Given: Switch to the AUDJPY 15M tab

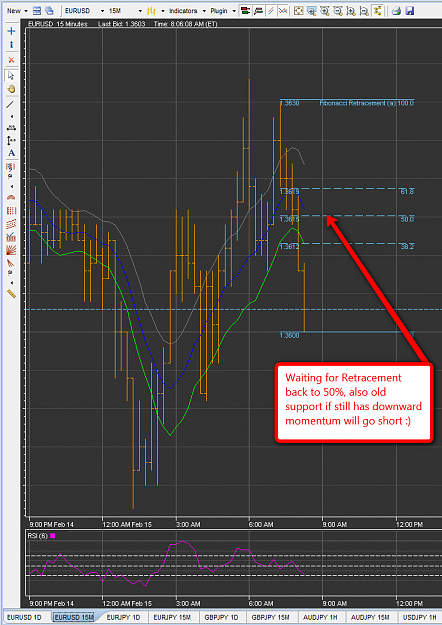Looking at the screenshot, I should click(x=370, y=617).
